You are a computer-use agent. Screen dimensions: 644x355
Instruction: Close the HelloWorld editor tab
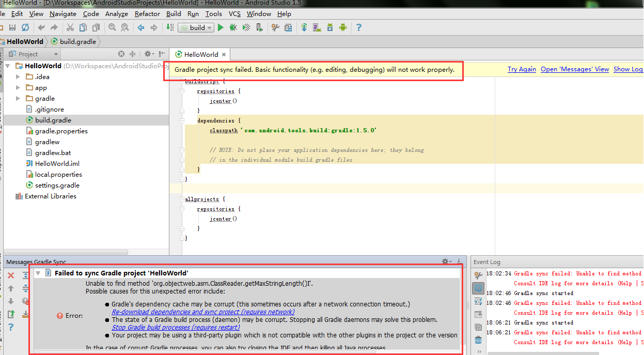224,54
